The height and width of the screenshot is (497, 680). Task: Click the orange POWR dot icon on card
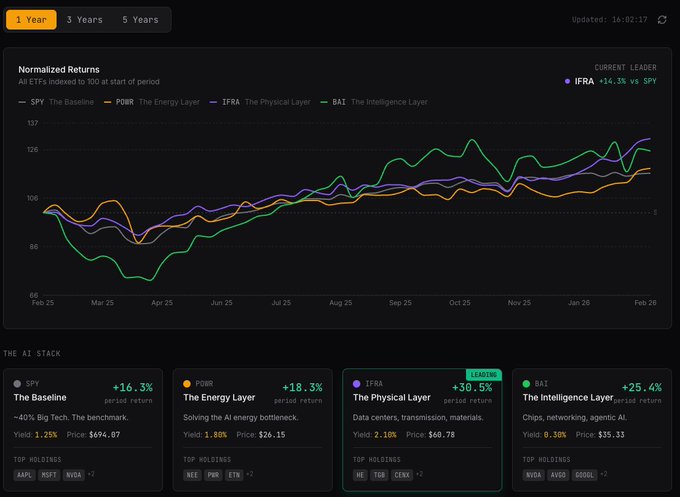coord(188,383)
